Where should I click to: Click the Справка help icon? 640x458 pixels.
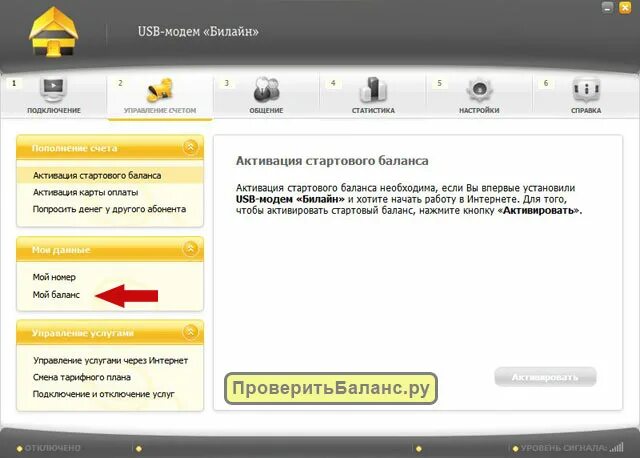pos(586,89)
